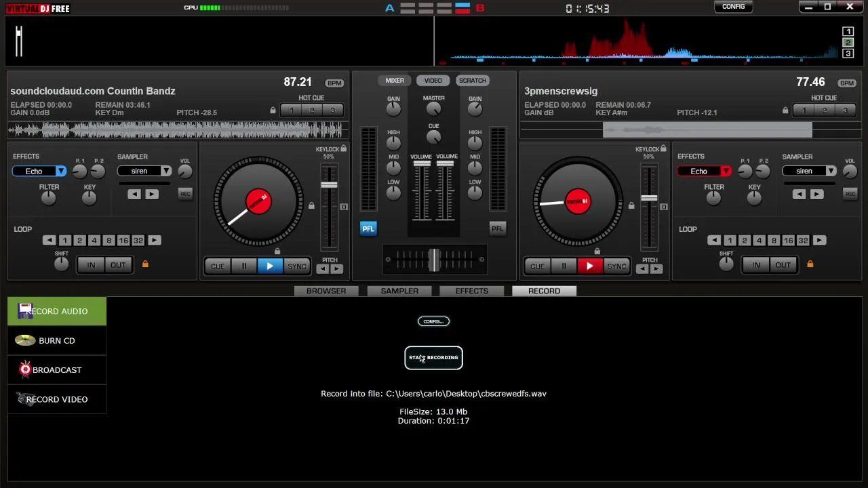Start recording the audio mix
868x488 pixels.
[x=433, y=358]
